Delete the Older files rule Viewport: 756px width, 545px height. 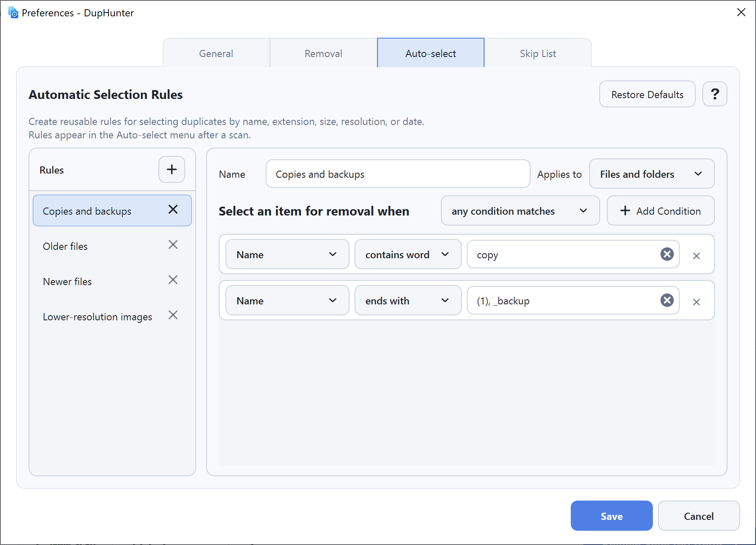pyautogui.click(x=173, y=244)
